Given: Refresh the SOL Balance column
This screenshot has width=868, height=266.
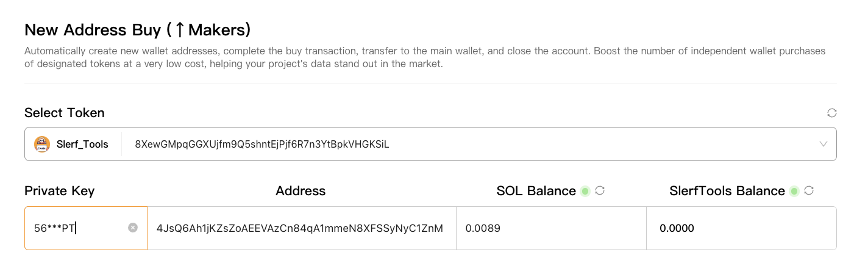Looking at the screenshot, I should coord(600,191).
